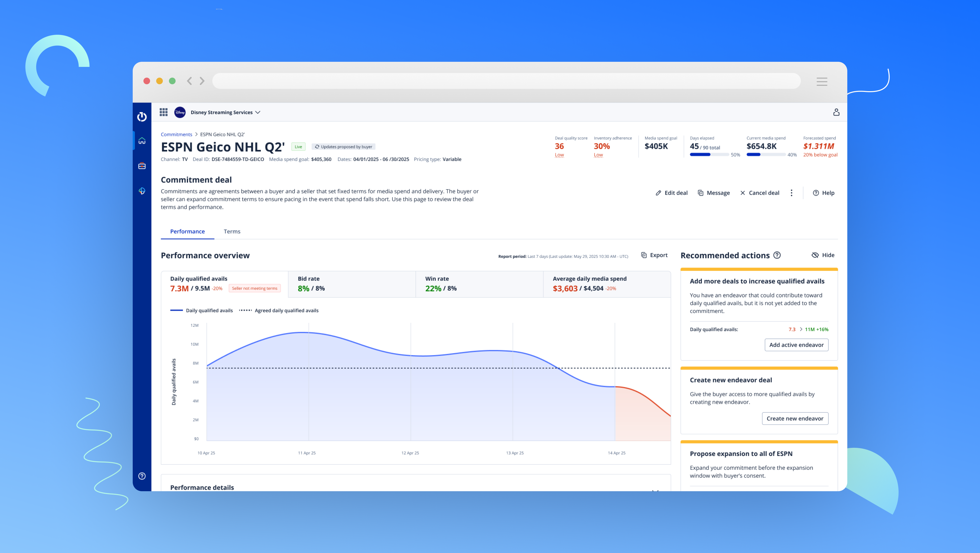The image size is (980, 553).
Task: Open the apps grid launcher icon
Action: [x=164, y=112]
